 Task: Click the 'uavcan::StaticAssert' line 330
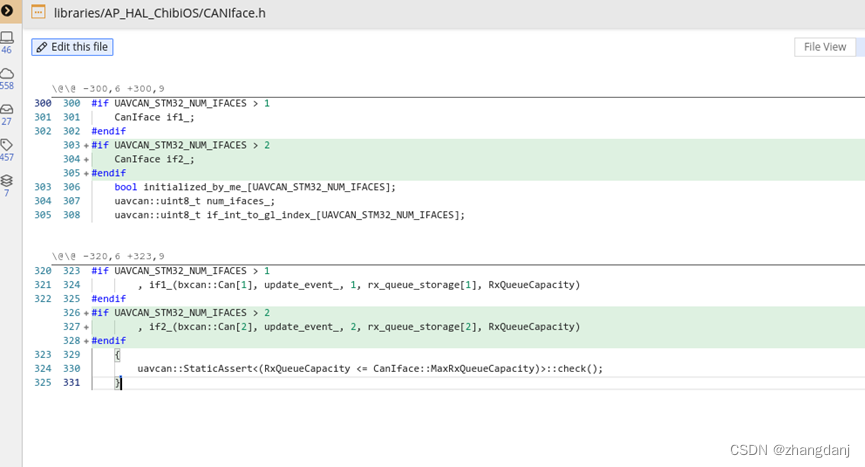(370, 368)
